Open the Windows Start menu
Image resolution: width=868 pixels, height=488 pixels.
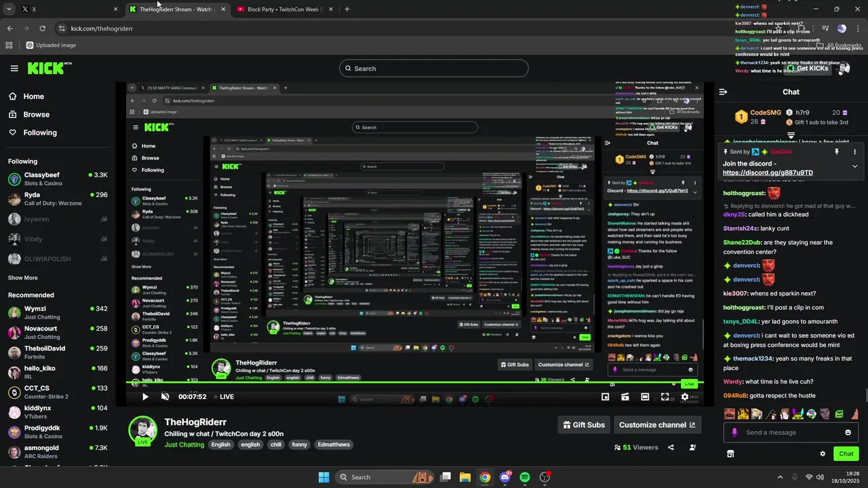point(323,477)
